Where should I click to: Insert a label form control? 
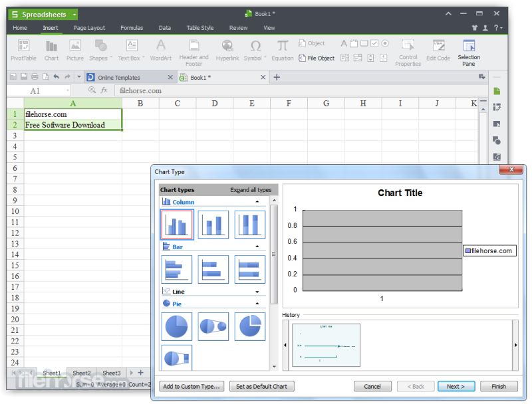[x=344, y=43]
